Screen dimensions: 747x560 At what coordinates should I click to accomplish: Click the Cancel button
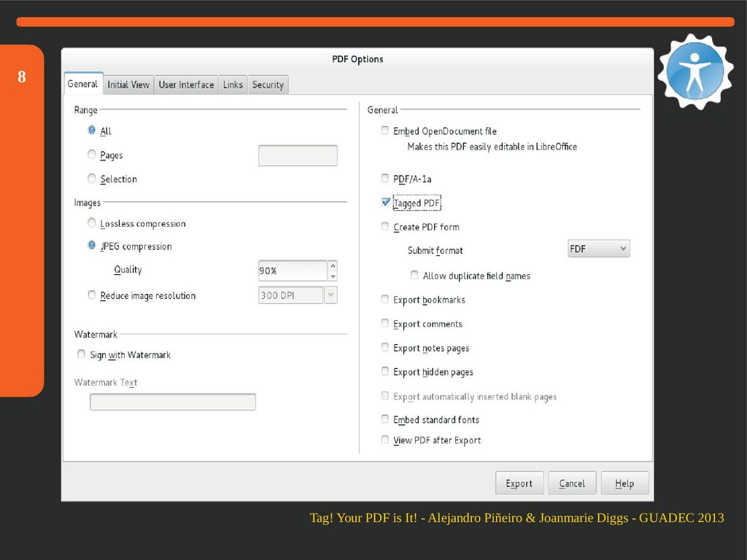[x=572, y=483]
